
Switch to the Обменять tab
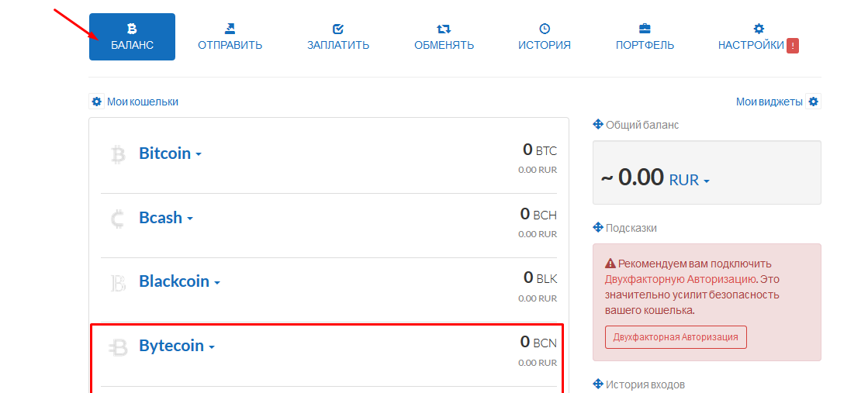pyautogui.click(x=444, y=36)
